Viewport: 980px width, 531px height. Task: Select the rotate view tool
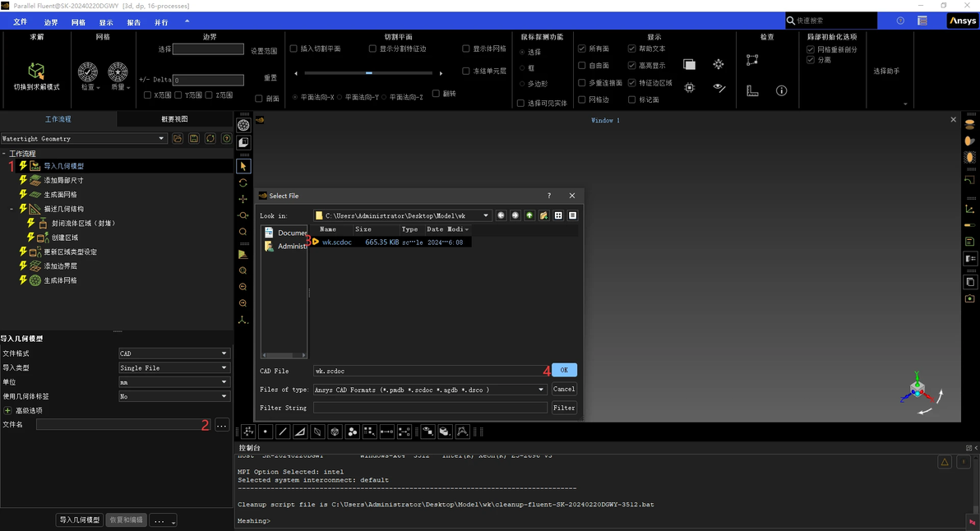(243, 183)
